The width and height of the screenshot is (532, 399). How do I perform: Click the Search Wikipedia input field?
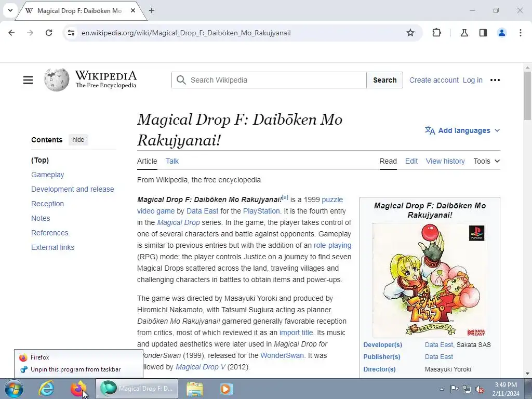click(x=269, y=80)
